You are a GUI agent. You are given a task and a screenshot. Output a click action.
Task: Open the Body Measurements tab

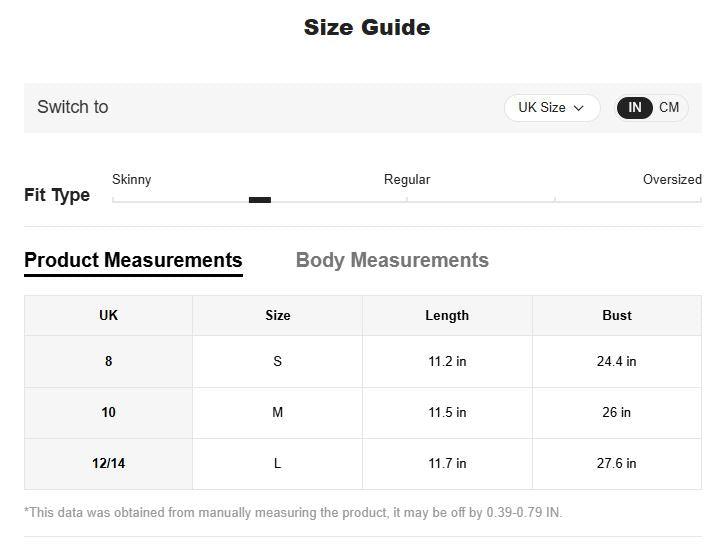click(392, 261)
